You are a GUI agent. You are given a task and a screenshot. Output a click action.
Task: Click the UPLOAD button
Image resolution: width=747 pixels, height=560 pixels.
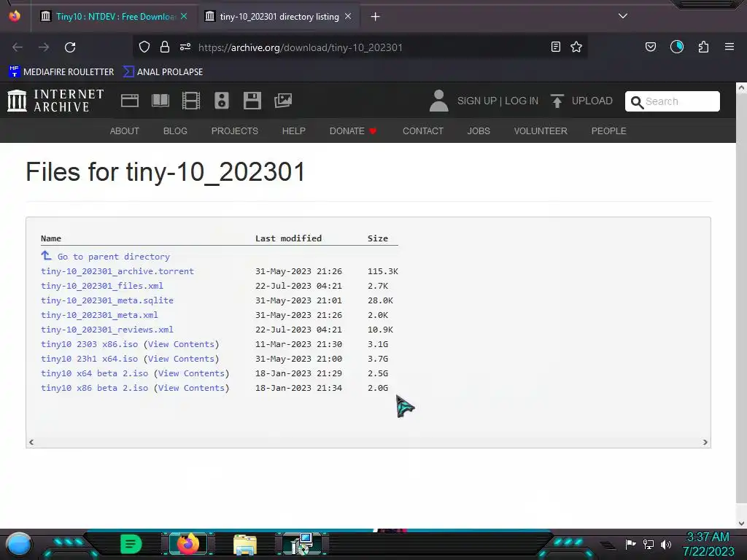581,101
